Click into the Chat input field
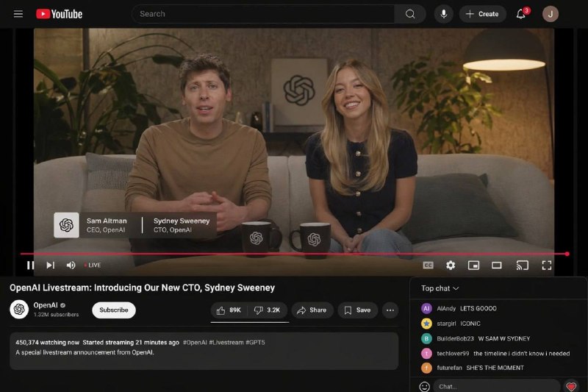The image size is (588, 392). click(x=496, y=386)
